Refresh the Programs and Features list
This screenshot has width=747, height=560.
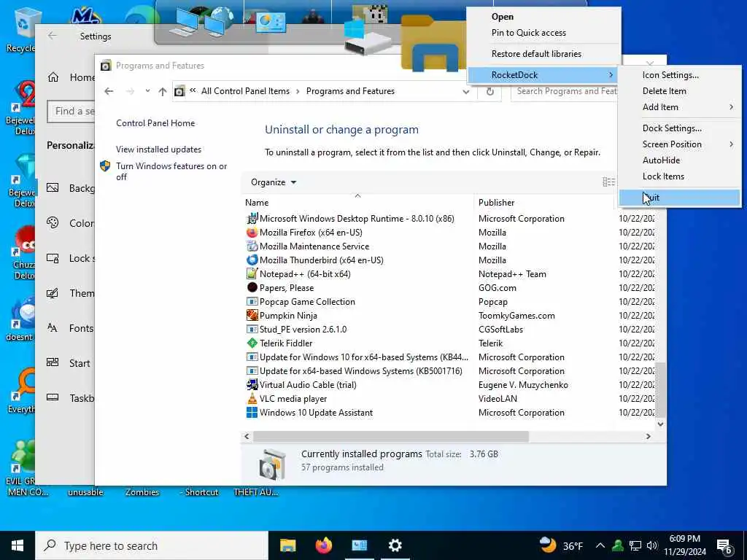[x=489, y=91]
